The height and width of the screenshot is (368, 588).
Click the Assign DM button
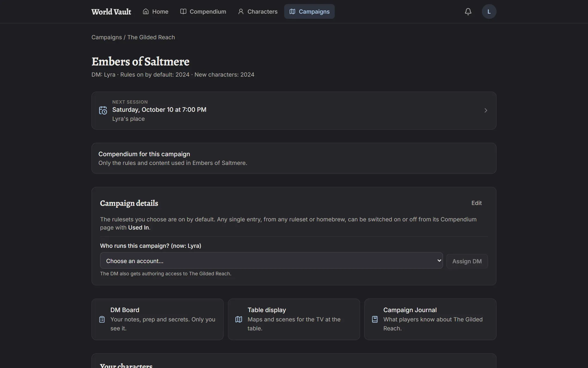(467, 261)
